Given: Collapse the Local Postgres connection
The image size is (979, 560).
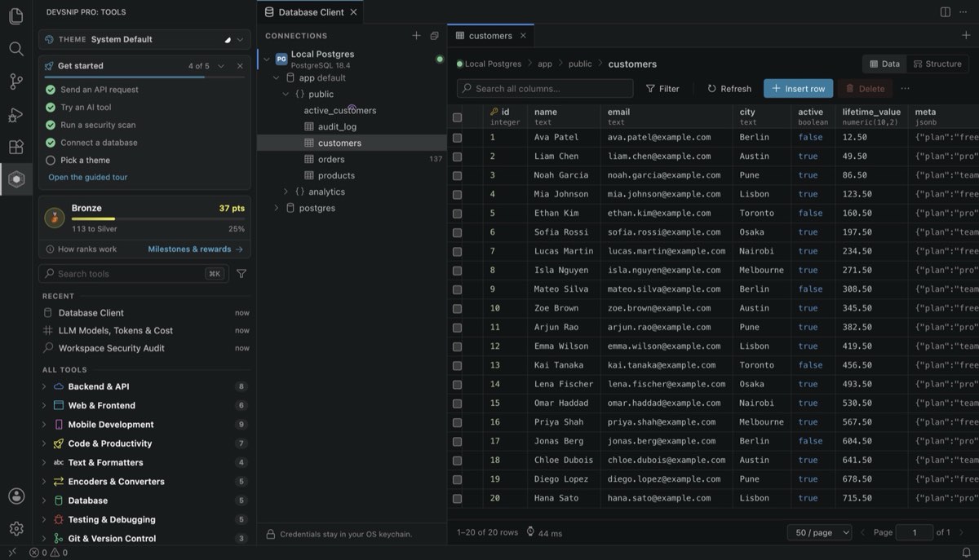Looking at the screenshot, I should [x=266, y=59].
